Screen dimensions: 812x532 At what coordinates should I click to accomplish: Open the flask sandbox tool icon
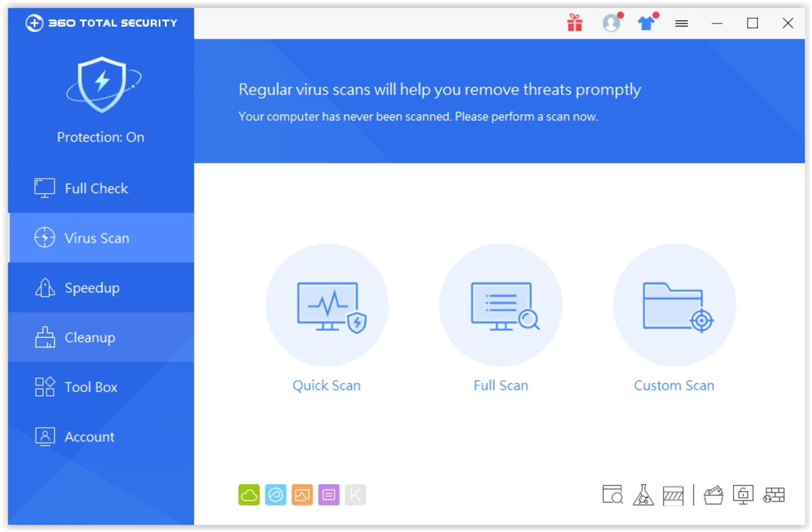(643, 495)
